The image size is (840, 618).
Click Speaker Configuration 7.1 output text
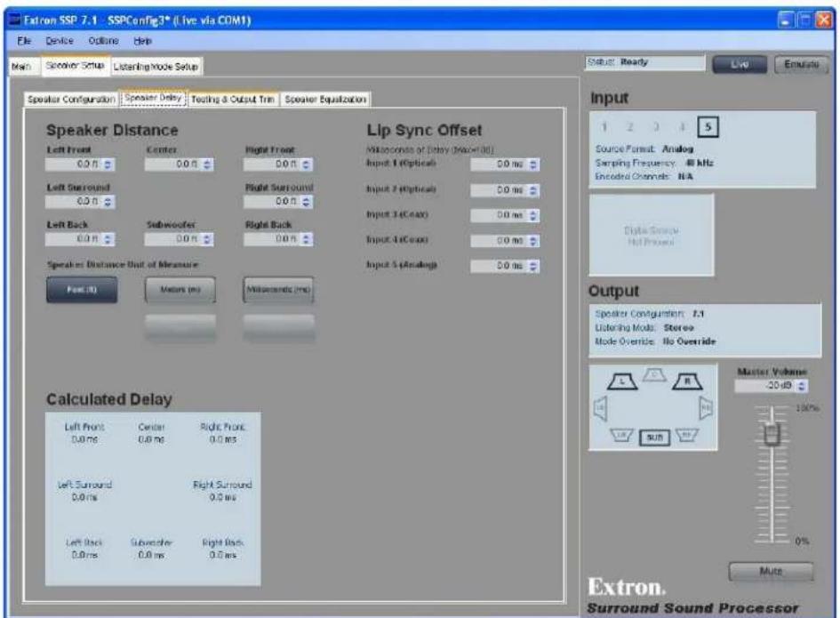click(649, 314)
